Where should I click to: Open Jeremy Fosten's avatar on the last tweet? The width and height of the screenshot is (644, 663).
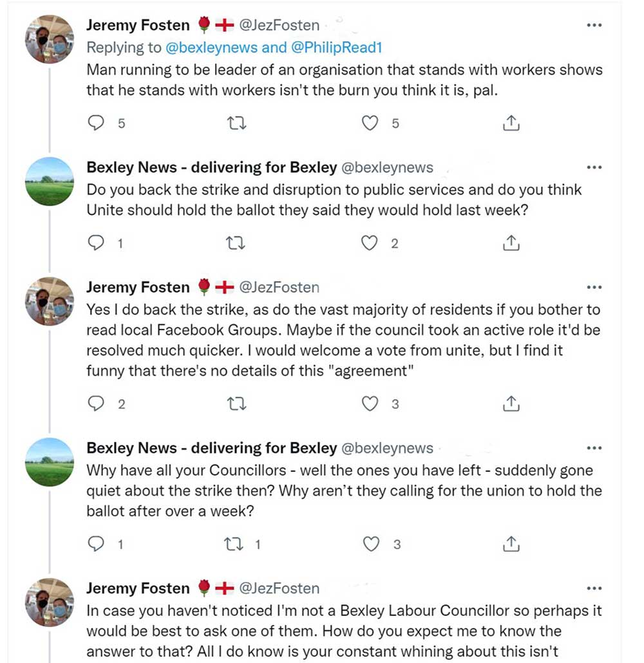[x=50, y=602]
